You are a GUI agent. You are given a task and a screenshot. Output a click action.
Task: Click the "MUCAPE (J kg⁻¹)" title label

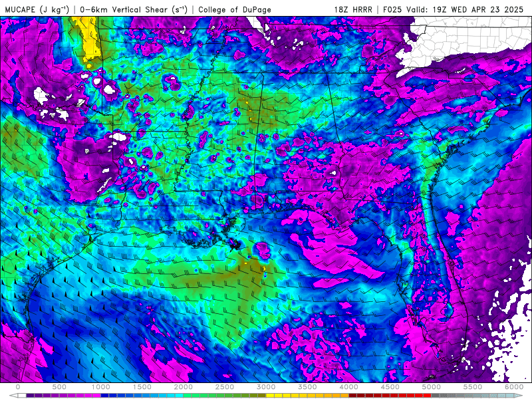(x=37, y=9)
